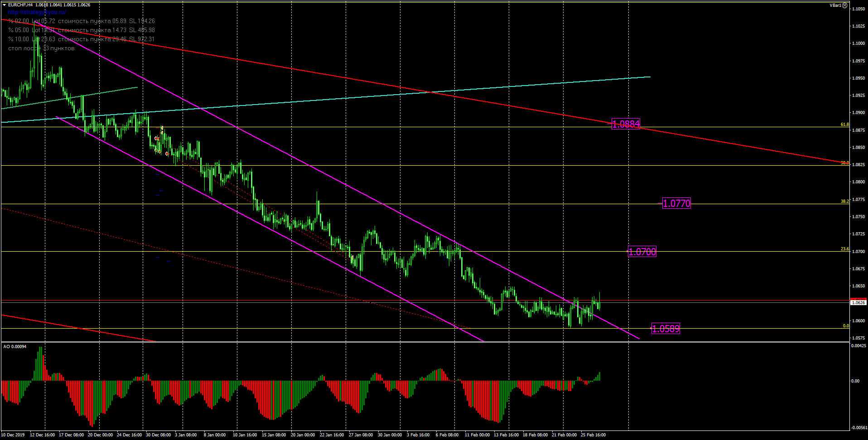Click the AO 0.00094 indicator label

15,347
